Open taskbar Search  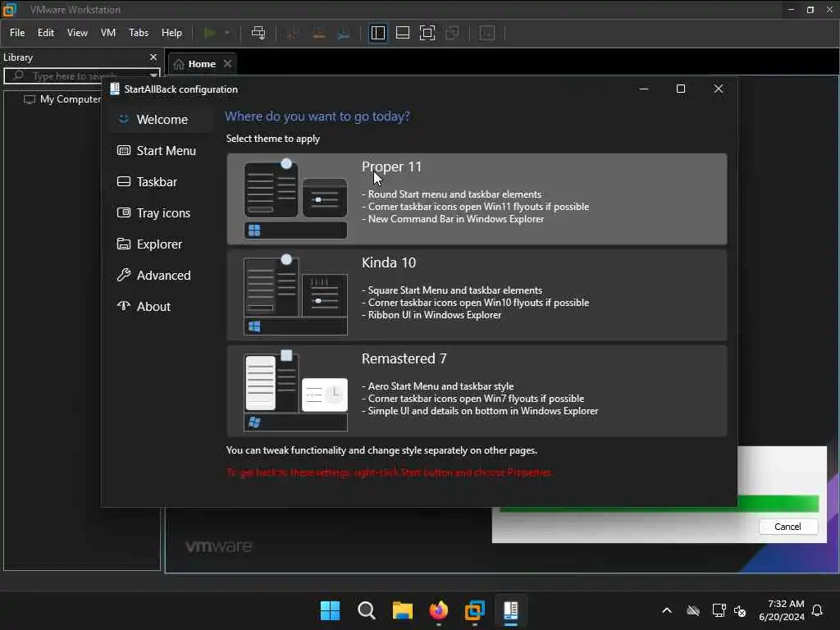pyautogui.click(x=367, y=610)
